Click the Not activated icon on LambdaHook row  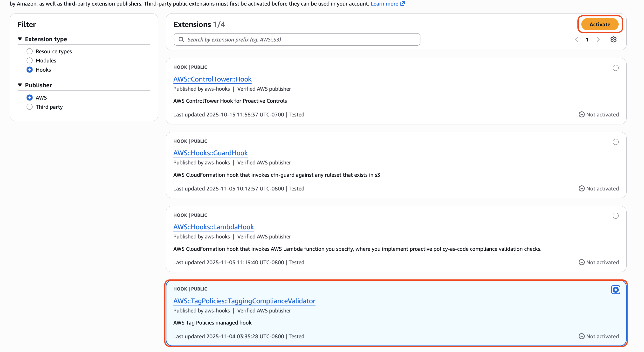582,262
